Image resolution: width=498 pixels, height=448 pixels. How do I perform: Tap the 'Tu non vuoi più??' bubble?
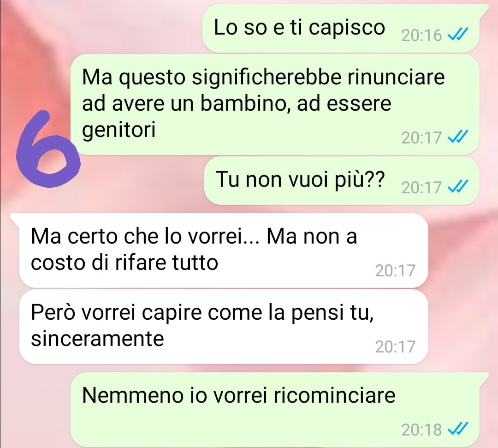tap(341, 180)
